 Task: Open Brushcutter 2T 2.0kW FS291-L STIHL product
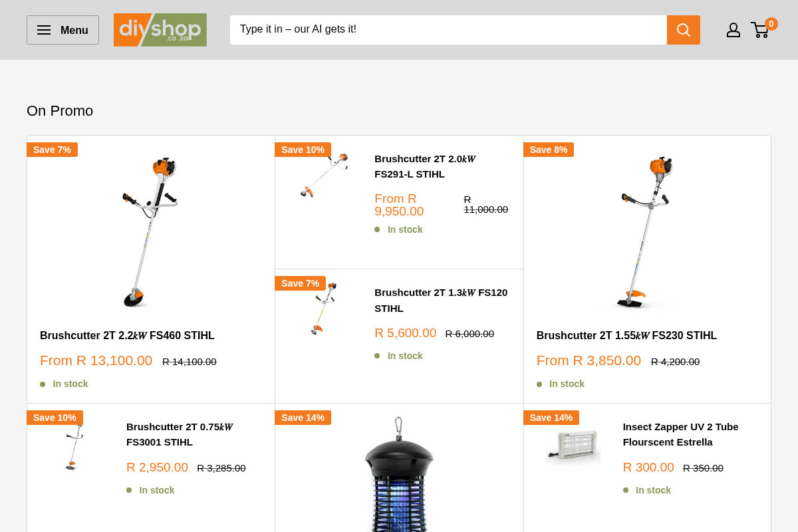[425, 166]
